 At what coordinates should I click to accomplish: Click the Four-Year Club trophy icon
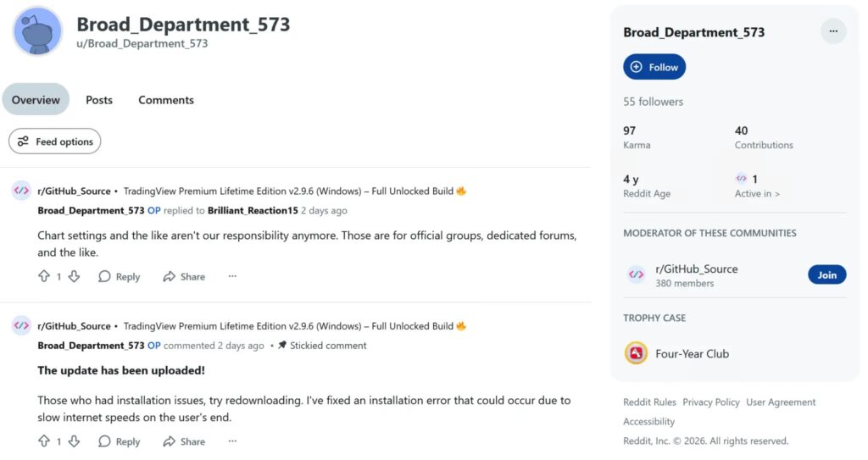[x=636, y=353]
